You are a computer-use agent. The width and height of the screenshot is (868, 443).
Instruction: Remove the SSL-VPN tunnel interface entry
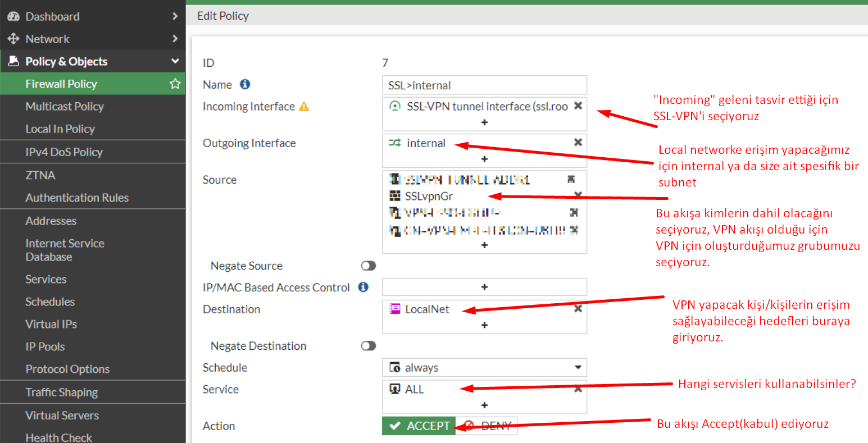pos(578,106)
